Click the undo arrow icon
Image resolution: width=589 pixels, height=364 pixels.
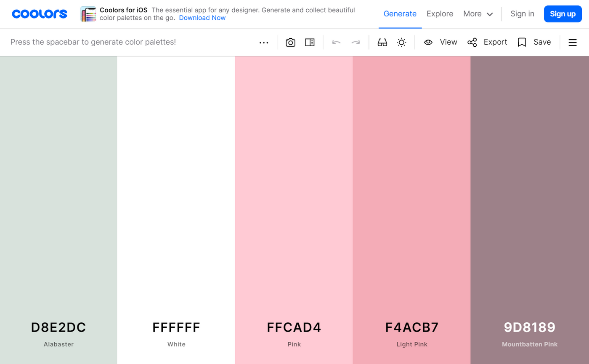click(336, 43)
